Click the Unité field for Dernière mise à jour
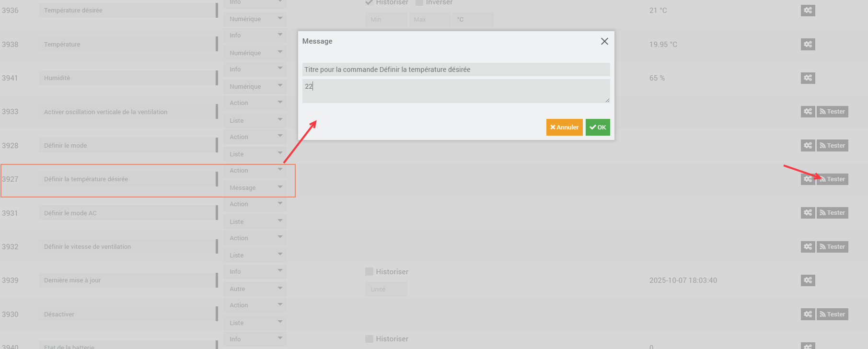Screen dimensions: 868x349 point(386,289)
